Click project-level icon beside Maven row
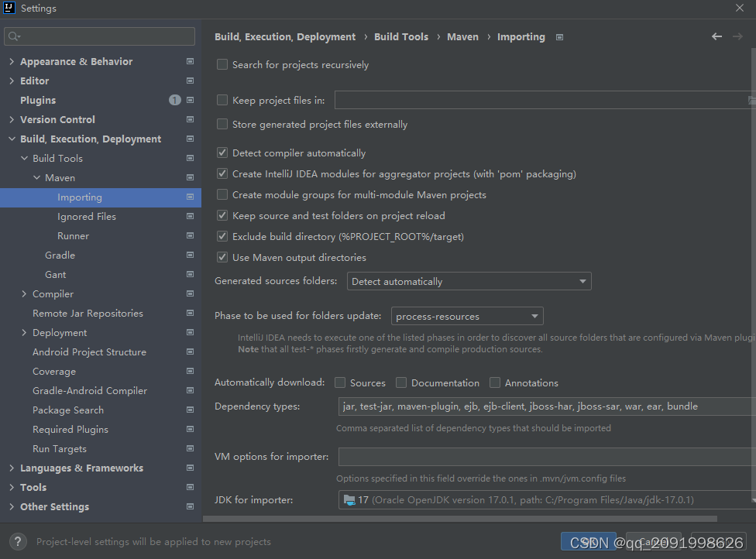The width and height of the screenshot is (756, 559). [190, 177]
